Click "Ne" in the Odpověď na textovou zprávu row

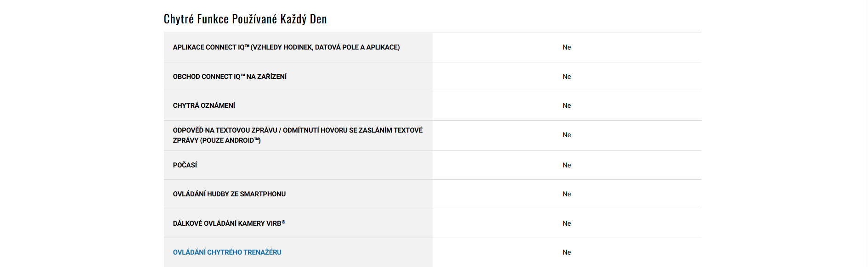567,135
